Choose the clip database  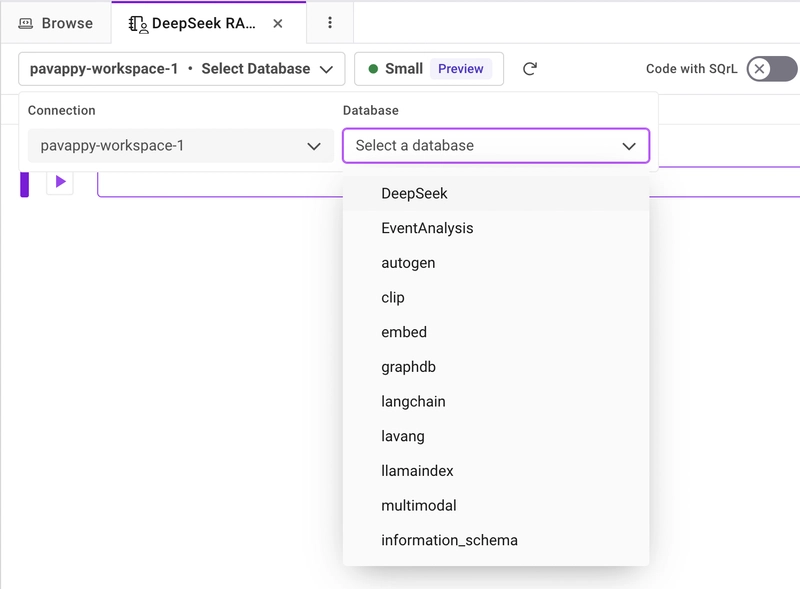point(496,298)
